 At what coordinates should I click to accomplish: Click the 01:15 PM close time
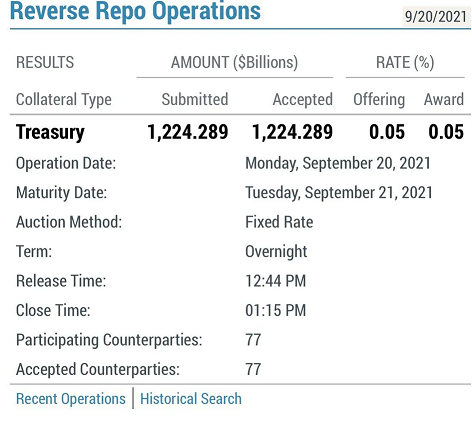[x=275, y=310]
